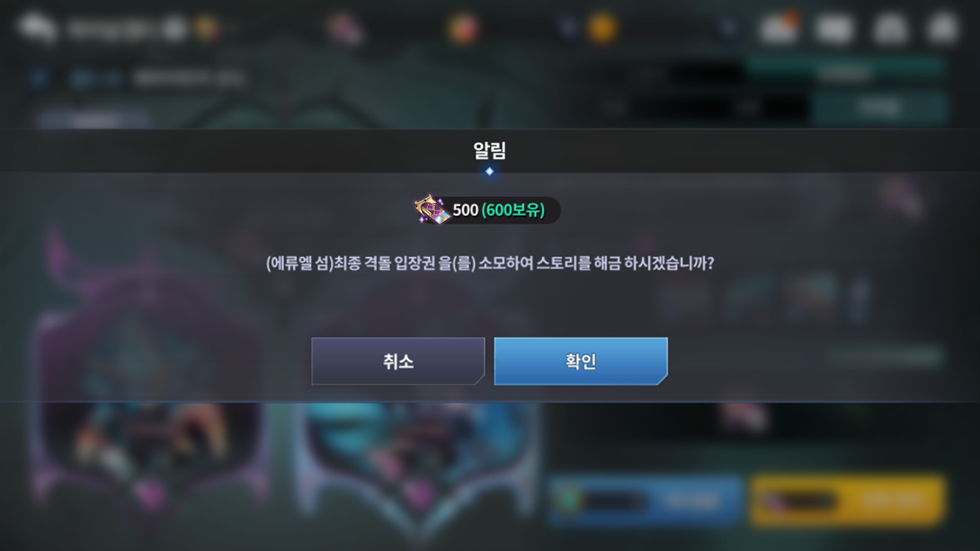Click the 500 (600보유) ticket cost badge
980x551 pixels.
tap(487, 210)
